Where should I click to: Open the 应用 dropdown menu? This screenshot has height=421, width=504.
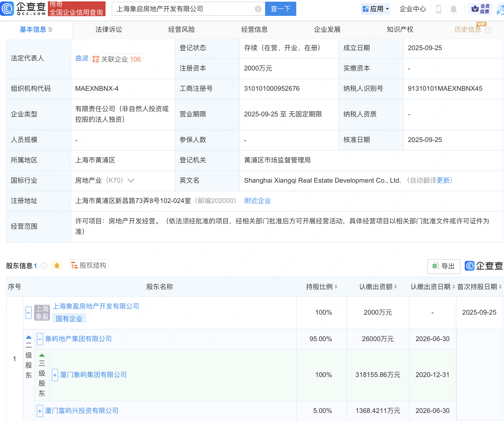[x=375, y=9]
